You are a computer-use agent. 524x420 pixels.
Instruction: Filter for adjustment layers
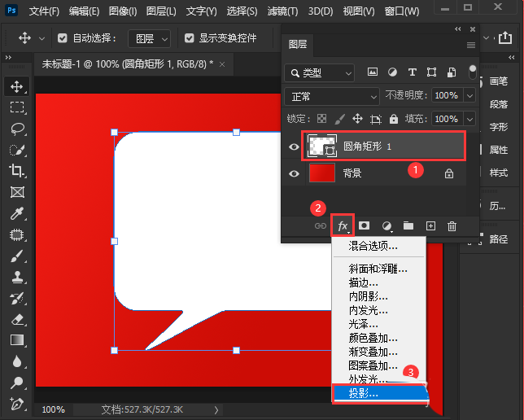392,72
